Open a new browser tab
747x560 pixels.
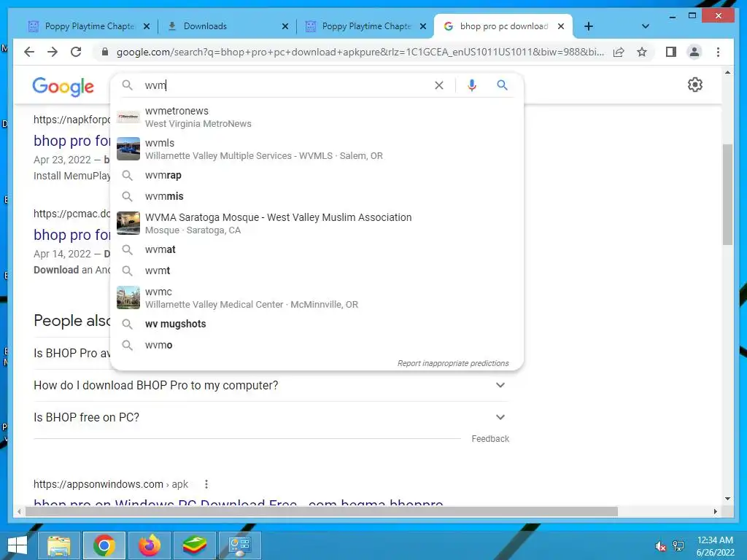589,26
